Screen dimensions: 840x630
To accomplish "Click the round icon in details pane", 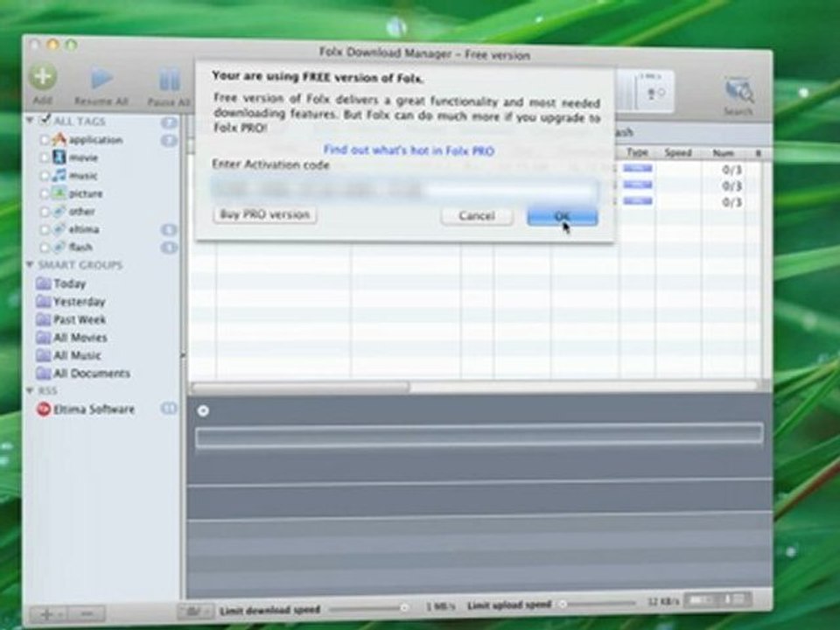I will pos(203,411).
